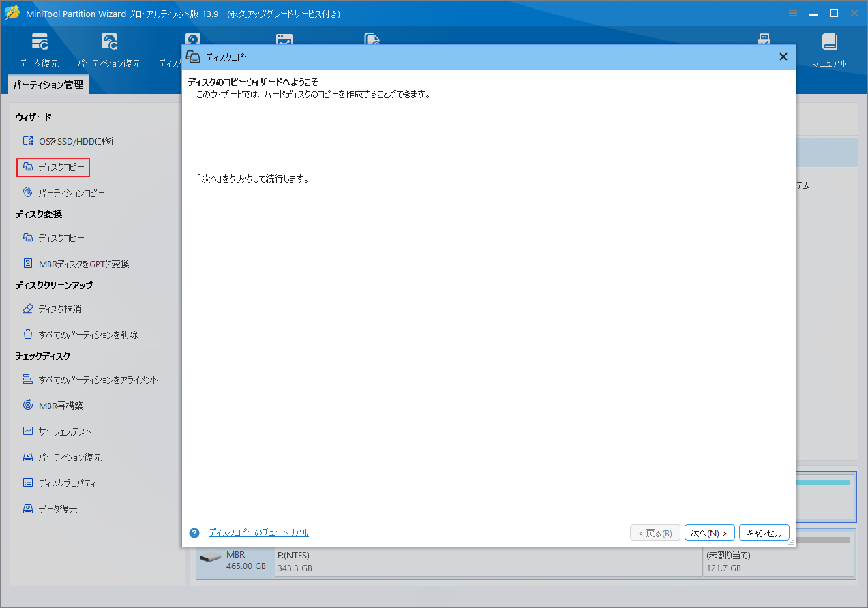
Task: Click データ復元 in the sidebar
Action: click(x=50, y=509)
